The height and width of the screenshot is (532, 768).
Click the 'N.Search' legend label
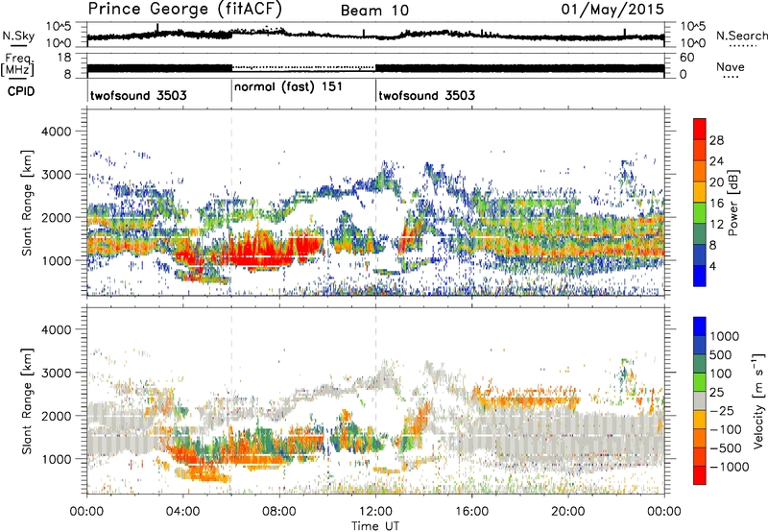coord(742,36)
